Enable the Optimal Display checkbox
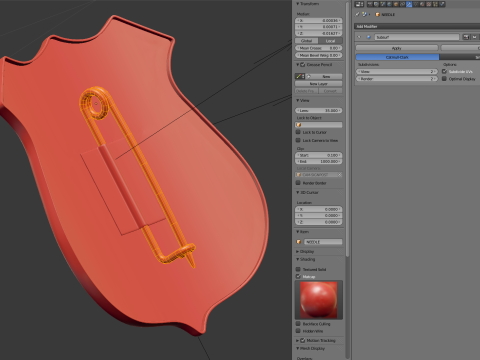 444,79
